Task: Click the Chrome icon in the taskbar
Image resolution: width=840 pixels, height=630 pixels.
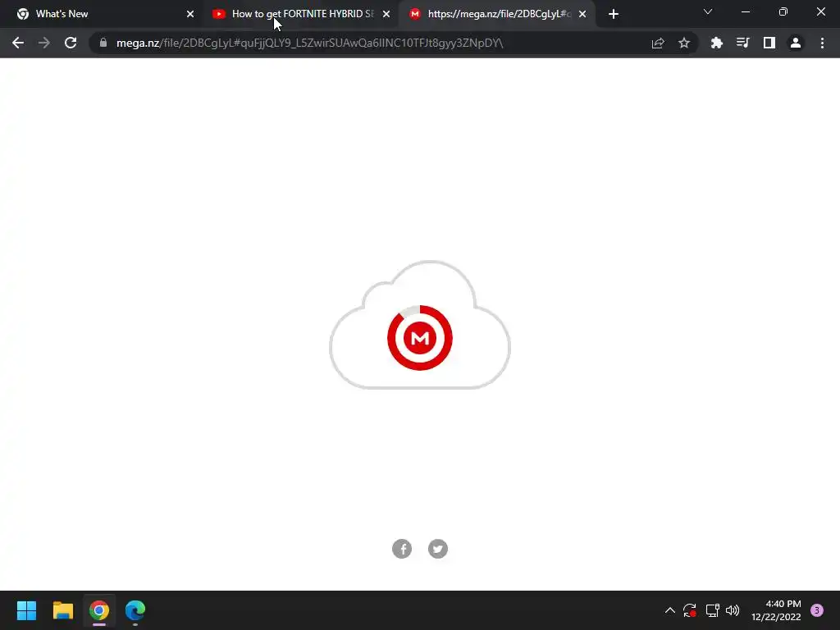Action: pyautogui.click(x=99, y=610)
